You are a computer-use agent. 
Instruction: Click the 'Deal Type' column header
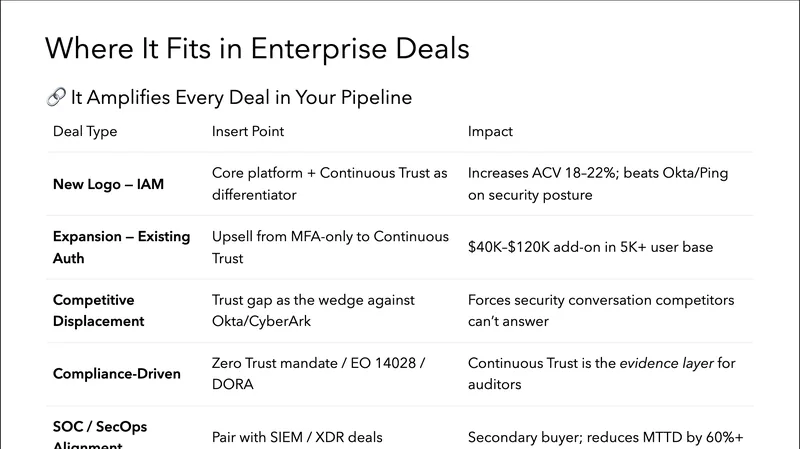(x=85, y=131)
